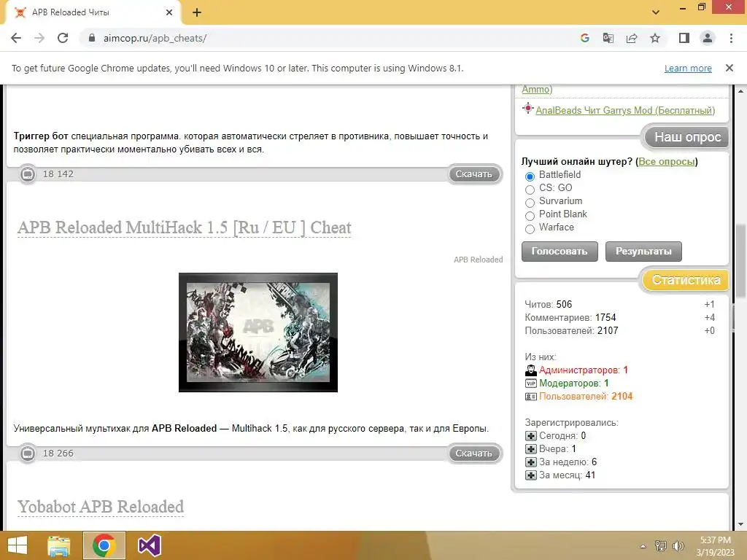Select Battlefield poll option
This screenshot has height=560, width=747.
(x=530, y=176)
